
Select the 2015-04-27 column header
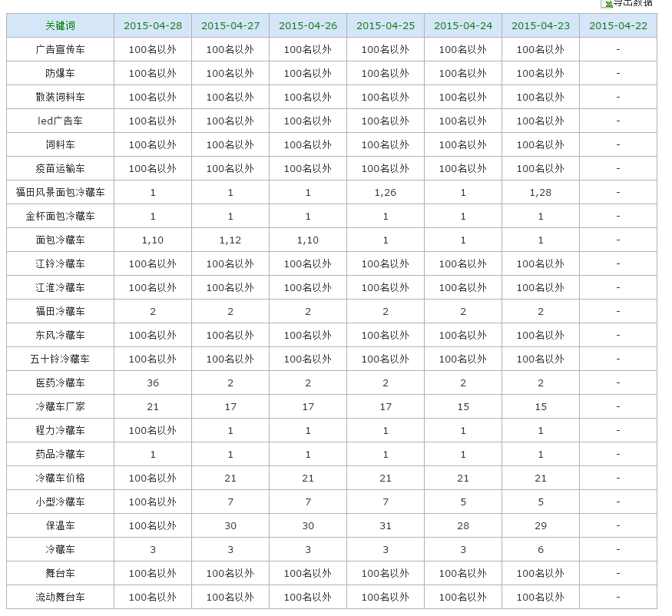[230, 25]
